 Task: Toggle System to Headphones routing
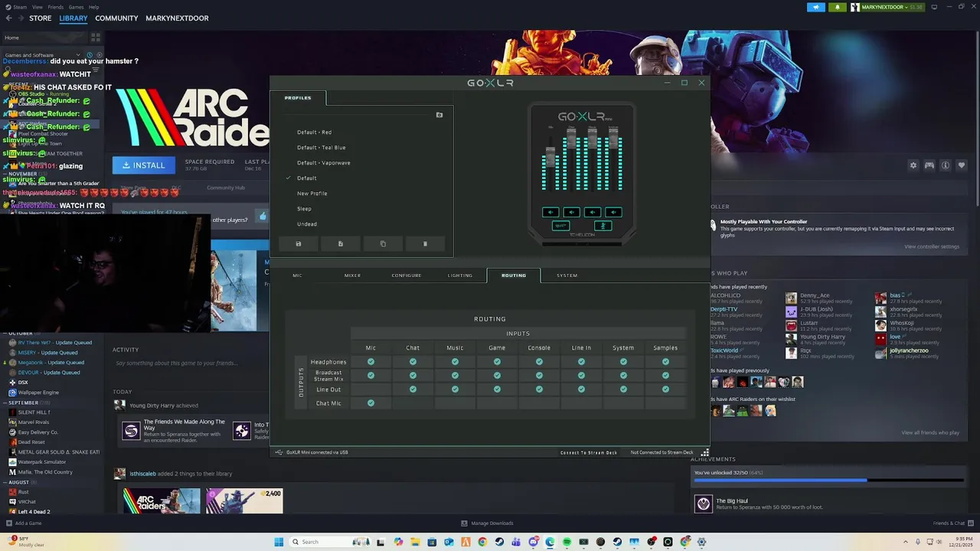click(x=623, y=362)
